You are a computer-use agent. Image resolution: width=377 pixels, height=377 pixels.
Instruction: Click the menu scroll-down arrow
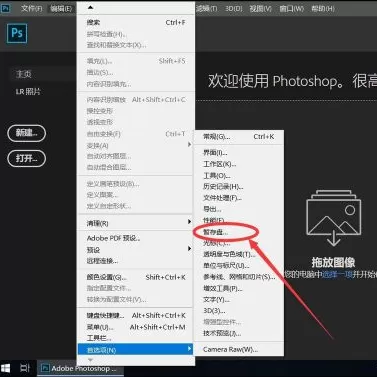90,360
